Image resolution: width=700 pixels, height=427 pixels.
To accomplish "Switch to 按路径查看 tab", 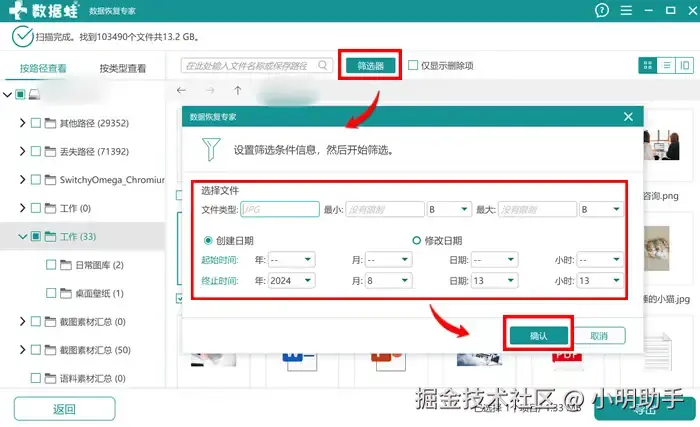I will pos(43,68).
